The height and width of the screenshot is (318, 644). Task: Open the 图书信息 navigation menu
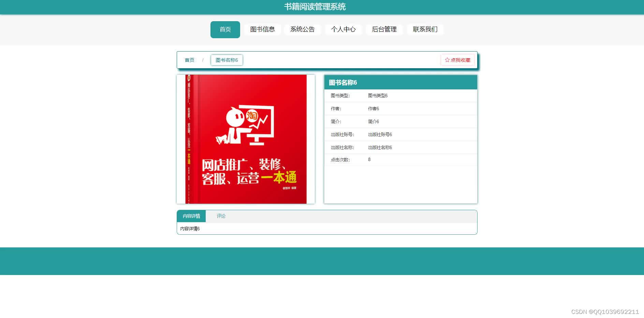[x=262, y=29]
